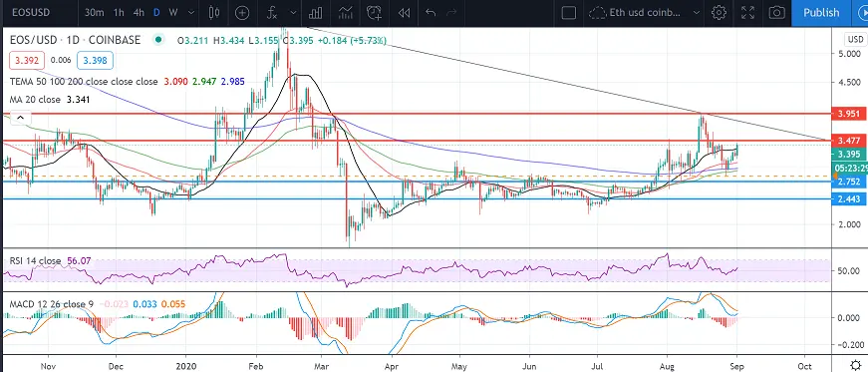The height and width of the screenshot is (372, 868).
Task: Select the MA 20 close indicator legend
Action: 35,100
